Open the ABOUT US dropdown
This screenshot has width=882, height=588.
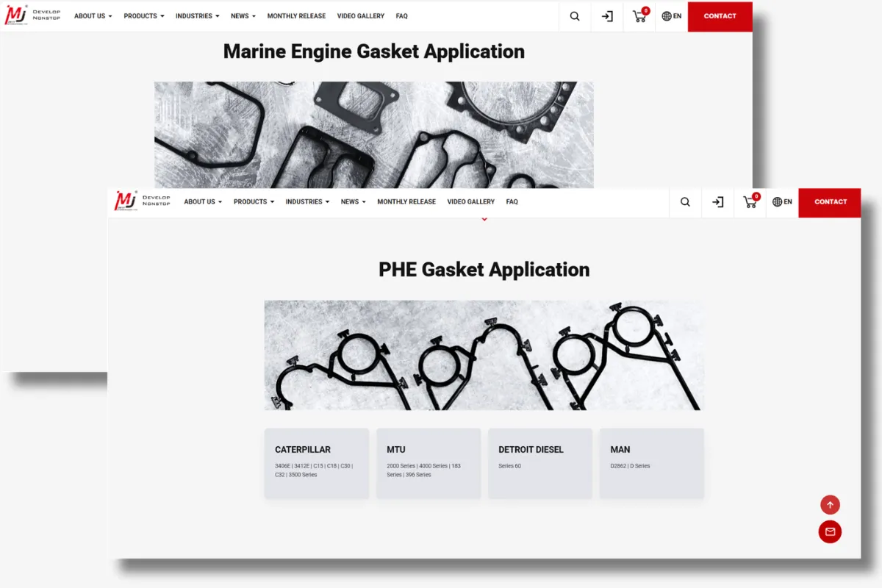pyautogui.click(x=201, y=201)
